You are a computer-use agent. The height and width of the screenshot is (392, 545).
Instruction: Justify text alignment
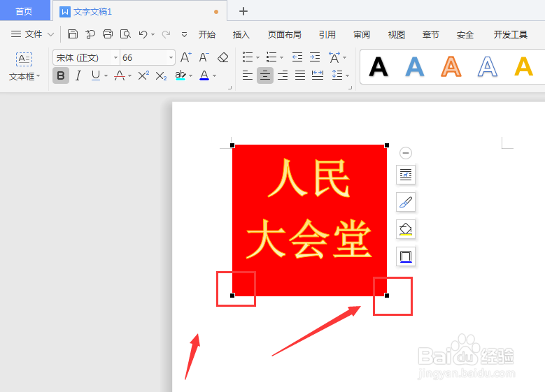(300, 75)
